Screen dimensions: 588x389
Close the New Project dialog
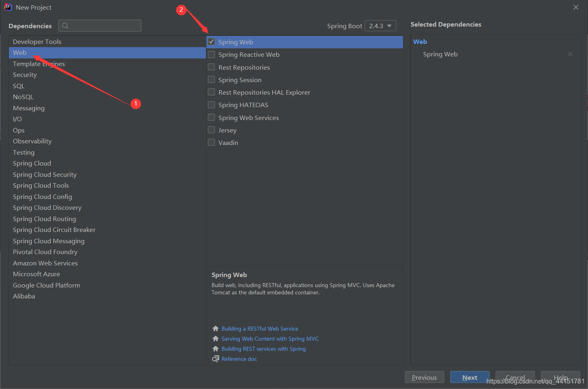[x=576, y=7]
